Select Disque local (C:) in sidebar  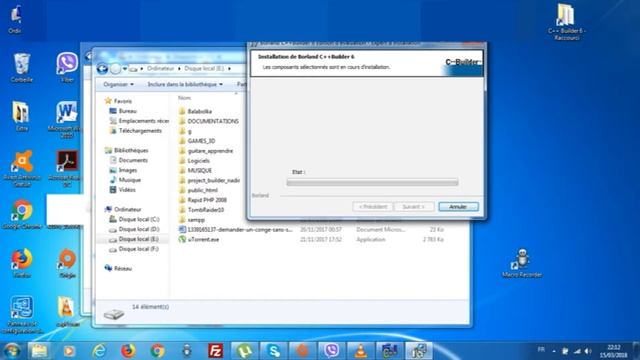[134, 219]
